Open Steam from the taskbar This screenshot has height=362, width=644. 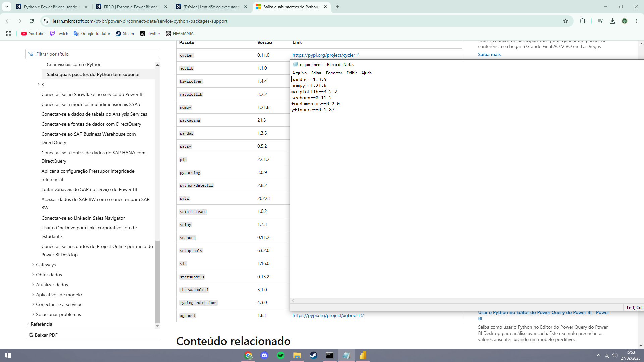click(313, 355)
